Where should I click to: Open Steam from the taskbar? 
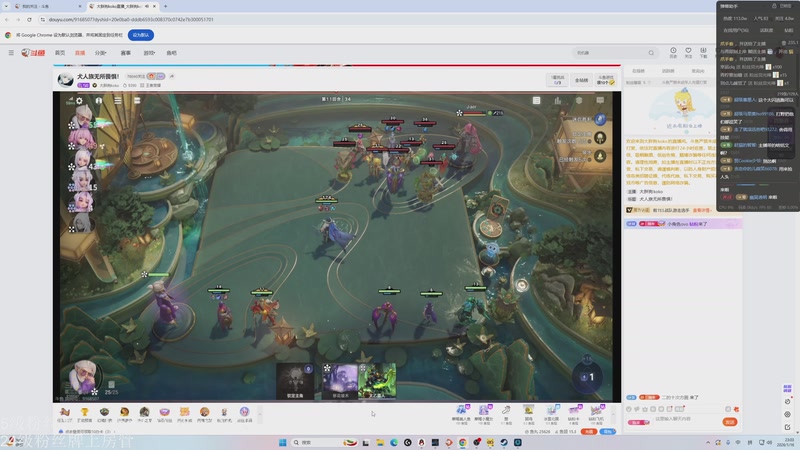point(504,442)
